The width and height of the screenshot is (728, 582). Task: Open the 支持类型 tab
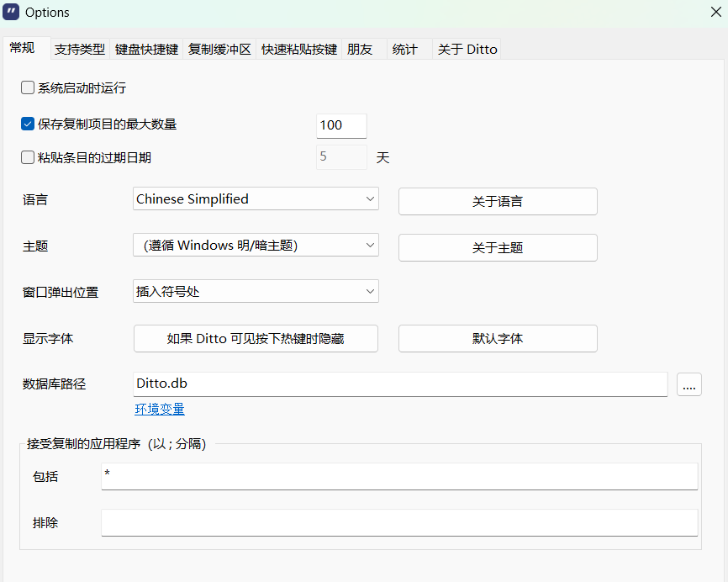[x=80, y=50]
